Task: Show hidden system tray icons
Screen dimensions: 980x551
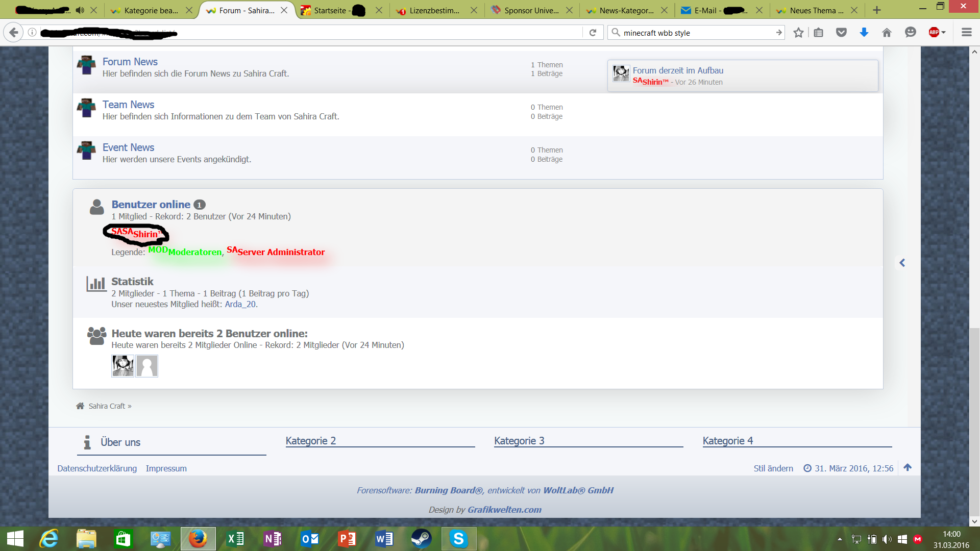Action: coord(840,539)
